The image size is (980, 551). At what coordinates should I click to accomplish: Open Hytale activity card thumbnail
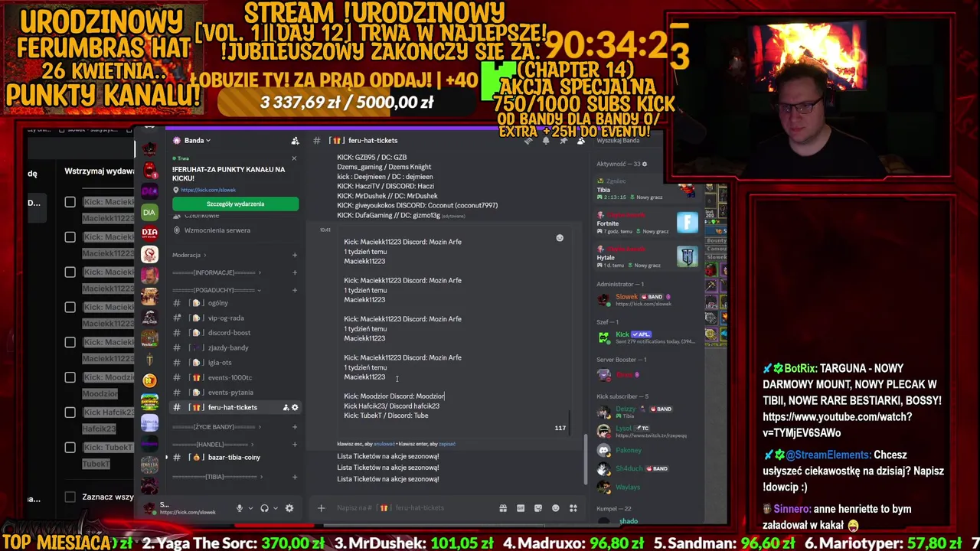point(687,256)
